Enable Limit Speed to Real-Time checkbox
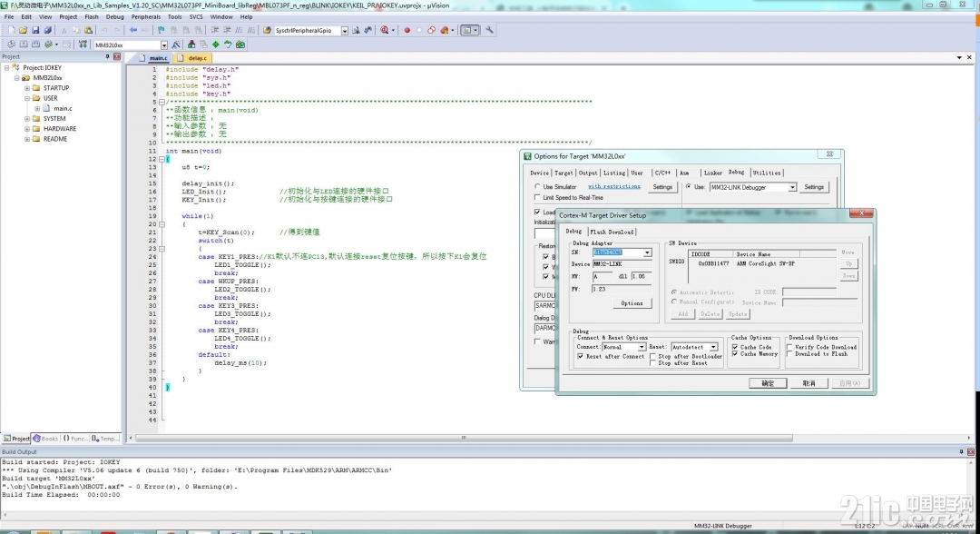The height and width of the screenshot is (534, 980). (x=537, y=198)
